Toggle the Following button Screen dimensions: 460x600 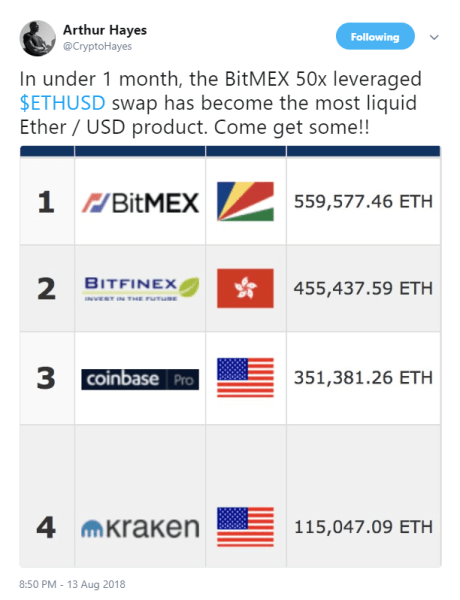tap(375, 36)
